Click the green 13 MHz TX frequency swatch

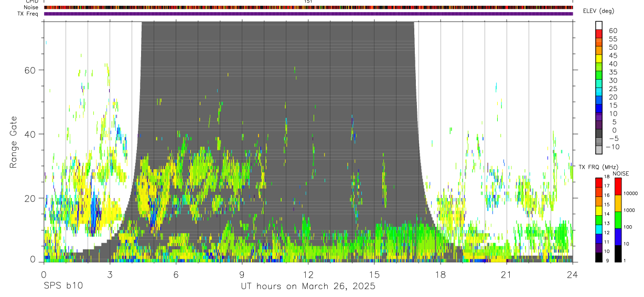coord(599,219)
